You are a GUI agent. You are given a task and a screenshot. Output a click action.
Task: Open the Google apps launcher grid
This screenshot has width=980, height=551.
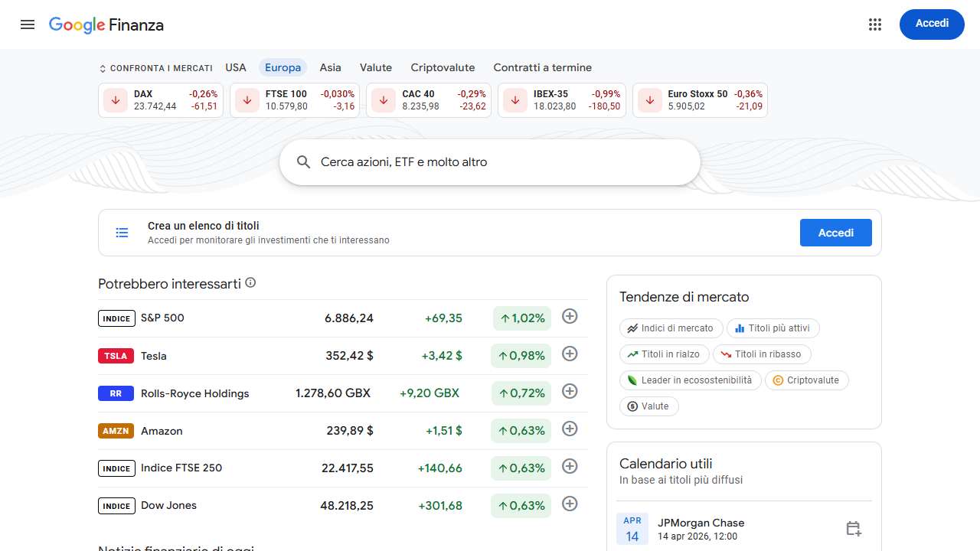874,24
